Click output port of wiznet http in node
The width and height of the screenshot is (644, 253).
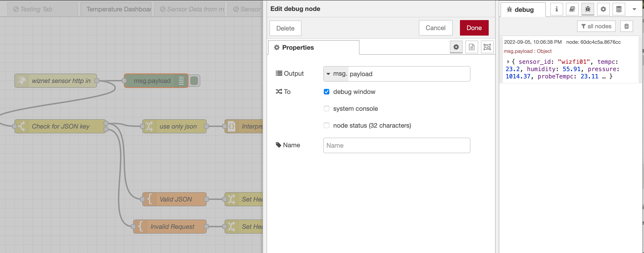97,81
